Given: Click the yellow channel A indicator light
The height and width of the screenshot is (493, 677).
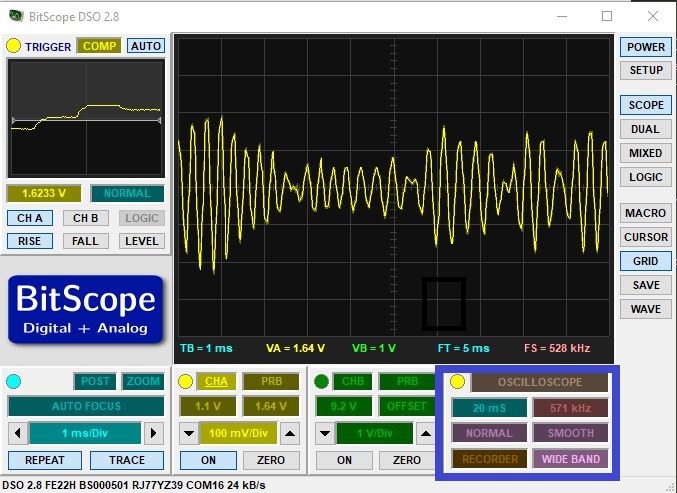Looking at the screenshot, I should [x=185, y=382].
